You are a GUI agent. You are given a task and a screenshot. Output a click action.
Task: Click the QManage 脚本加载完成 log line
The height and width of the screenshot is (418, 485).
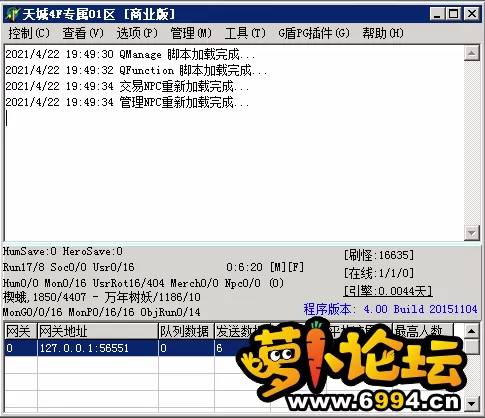click(130, 54)
